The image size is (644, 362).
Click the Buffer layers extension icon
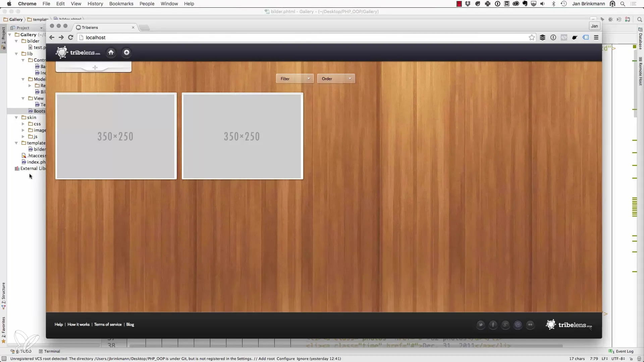point(542,38)
